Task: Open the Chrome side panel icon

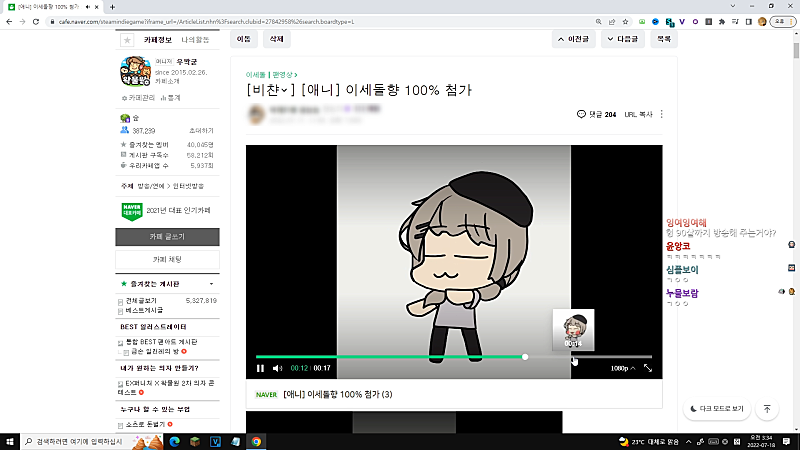Action: (x=748, y=22)
